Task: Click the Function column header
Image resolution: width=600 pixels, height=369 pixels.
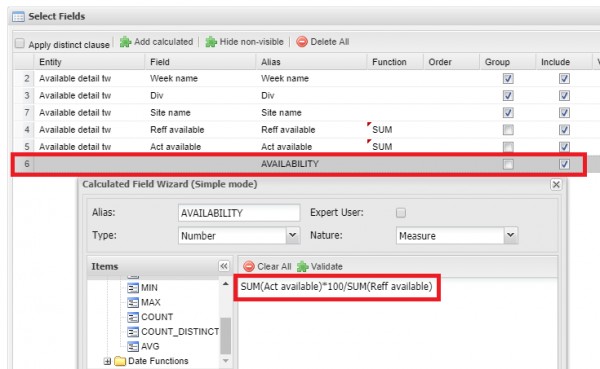Action: point(395,62)
